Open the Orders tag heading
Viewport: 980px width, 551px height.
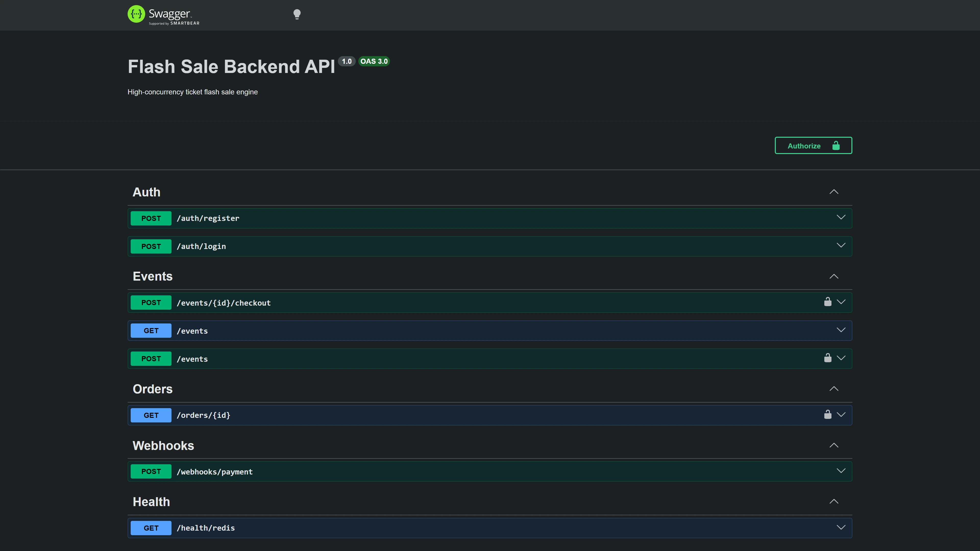pyautogui.click(x=153, y=389)
